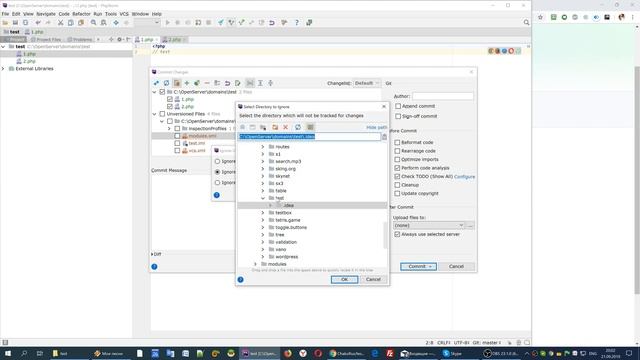Click the desktop directory icon in directory chooser
The height and width of the screenshot is (360, 640).
253,127
